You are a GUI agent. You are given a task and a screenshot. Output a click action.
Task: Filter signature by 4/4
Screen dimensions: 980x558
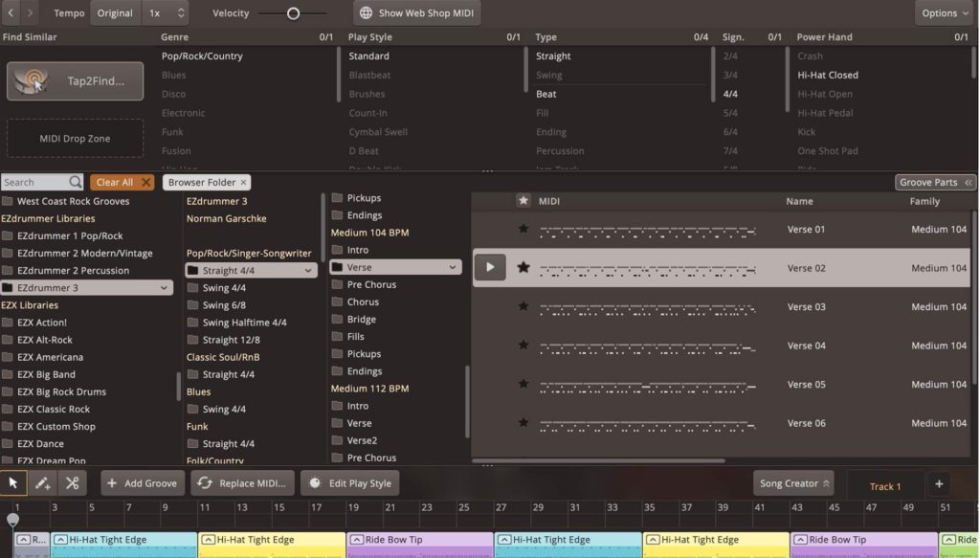pos(730,94)
